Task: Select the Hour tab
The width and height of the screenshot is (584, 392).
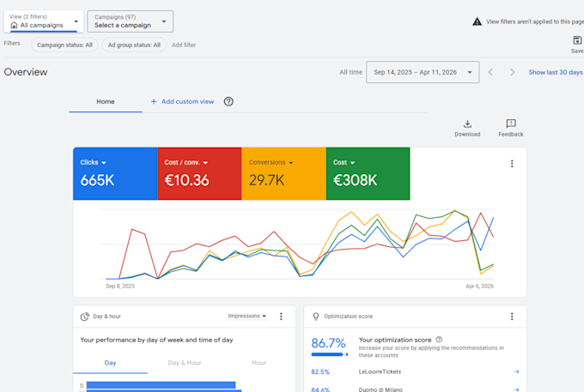Action: [259, 363]
